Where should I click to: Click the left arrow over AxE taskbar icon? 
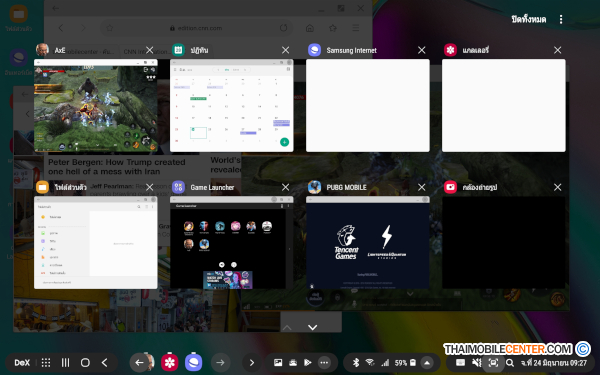(139, 362)
